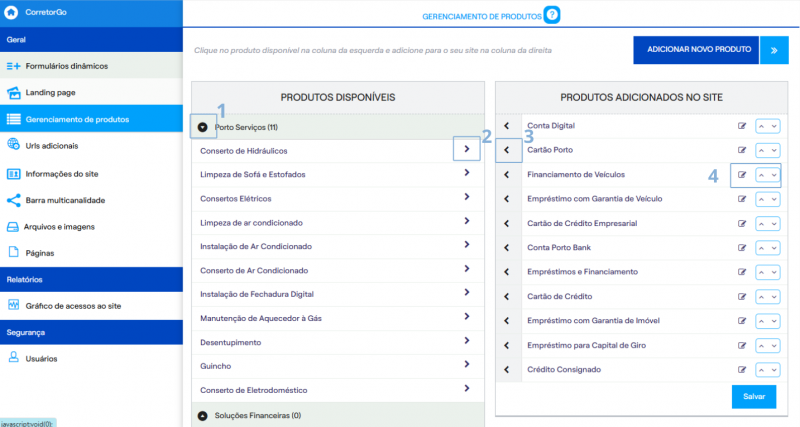Image resolution: width=800 pixels, height=427 pixels.
Task: Open Informações do site menu item
Action: (x=91, y=173)
